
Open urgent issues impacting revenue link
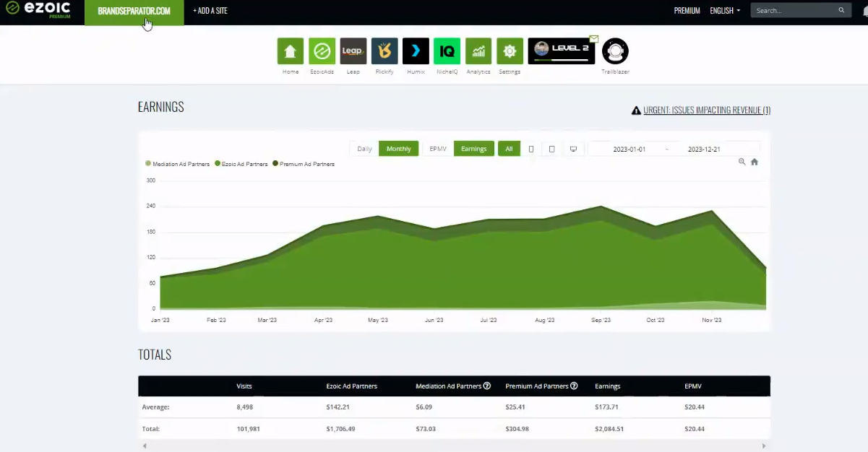[707, 110]
